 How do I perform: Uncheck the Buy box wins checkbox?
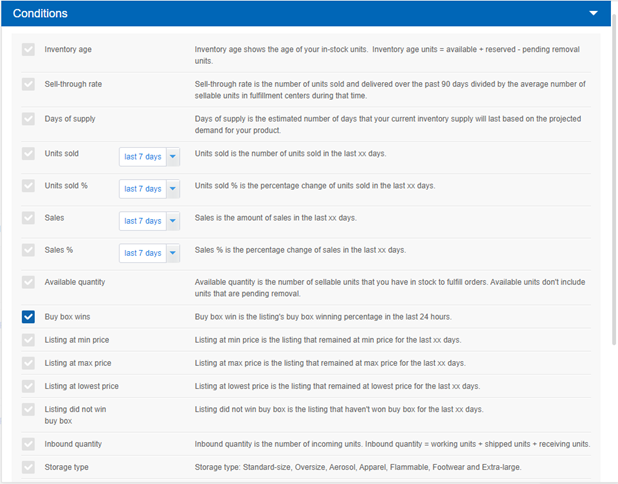tap(28, 316)
